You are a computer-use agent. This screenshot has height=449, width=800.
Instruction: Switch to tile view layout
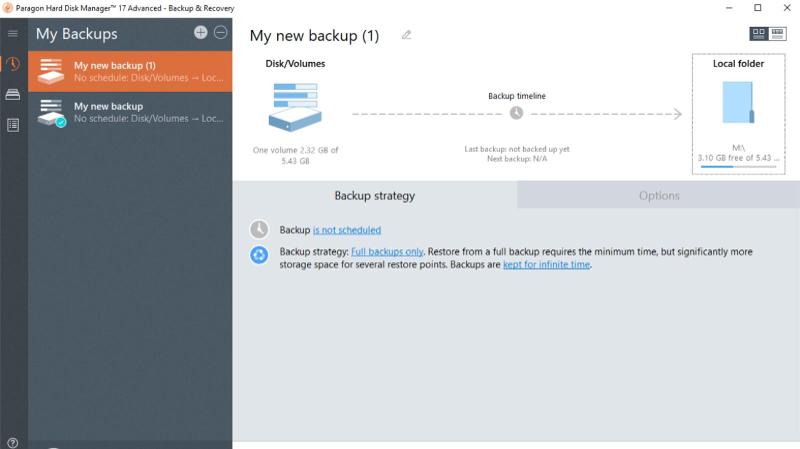pyautogui.click(x=759, y=34)
